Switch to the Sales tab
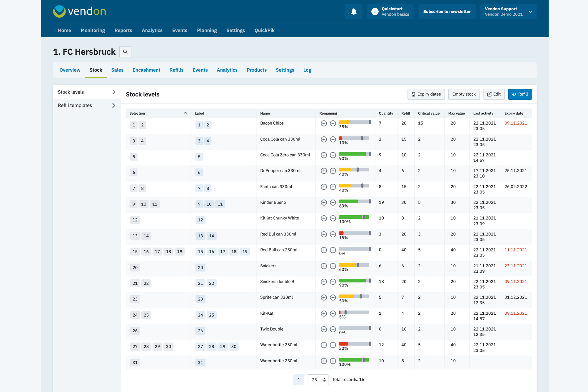 click(x=117, y=70)
